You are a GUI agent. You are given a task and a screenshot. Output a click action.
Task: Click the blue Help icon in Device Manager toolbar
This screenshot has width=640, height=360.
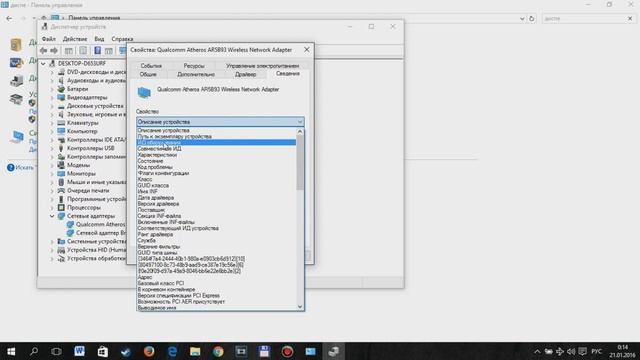[98, 50]
